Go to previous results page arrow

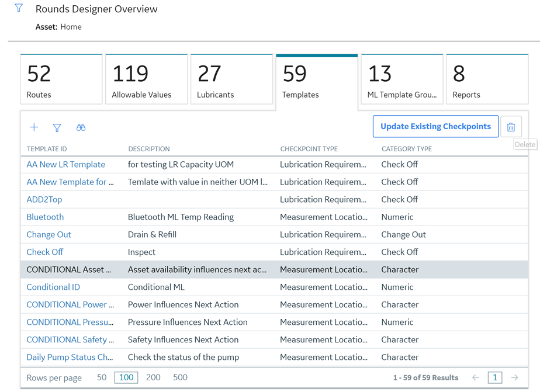[x=476, y=377]
